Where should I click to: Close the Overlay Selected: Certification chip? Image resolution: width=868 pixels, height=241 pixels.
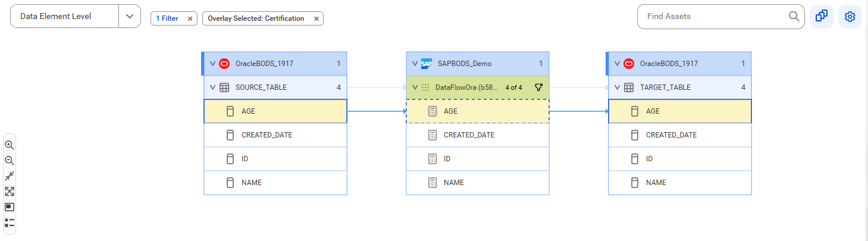pos(317,18)
